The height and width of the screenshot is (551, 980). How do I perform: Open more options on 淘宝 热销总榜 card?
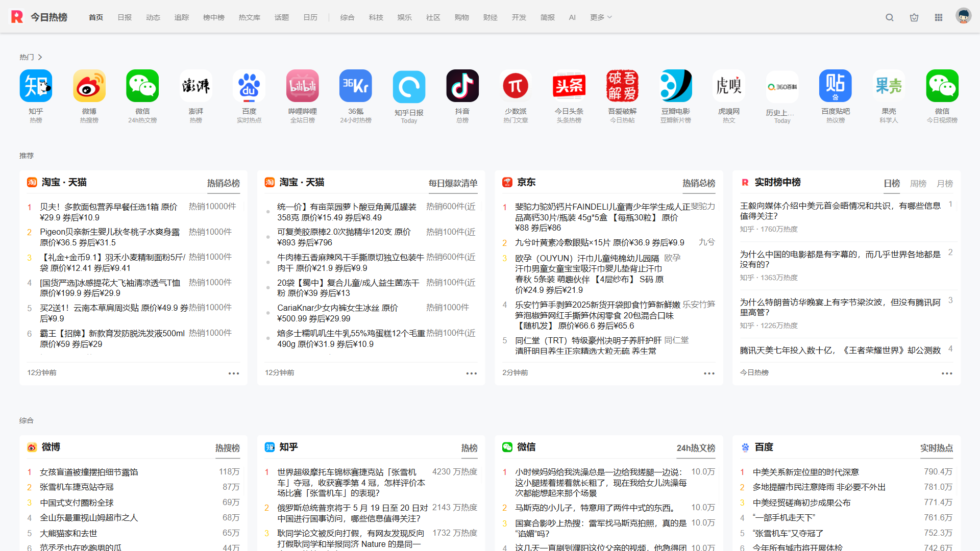(234, 373)
